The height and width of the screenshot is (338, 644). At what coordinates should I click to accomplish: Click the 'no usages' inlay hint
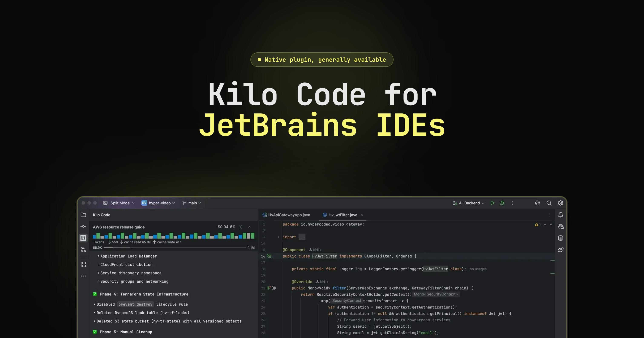point(478,269)
